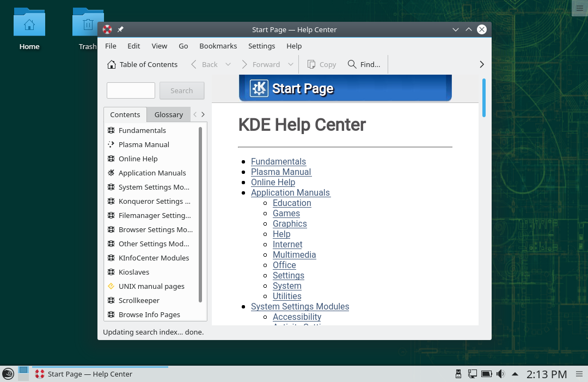Click the KDE logo in Start Page banner
Viewport: 588px width, 382px height.
point(259,89)
